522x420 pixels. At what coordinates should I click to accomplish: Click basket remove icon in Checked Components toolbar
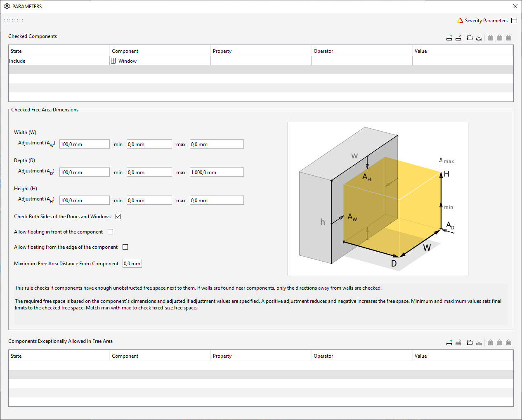(x=499, y=38)
